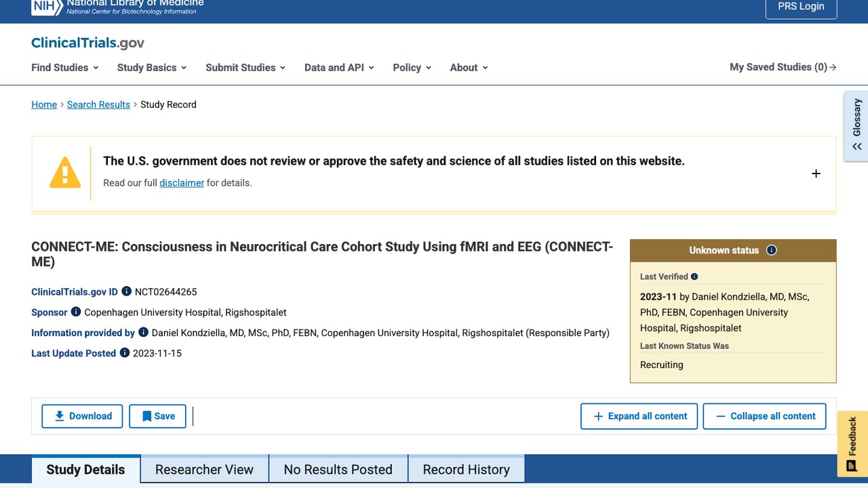Open the Data and API dropdown

339,67
